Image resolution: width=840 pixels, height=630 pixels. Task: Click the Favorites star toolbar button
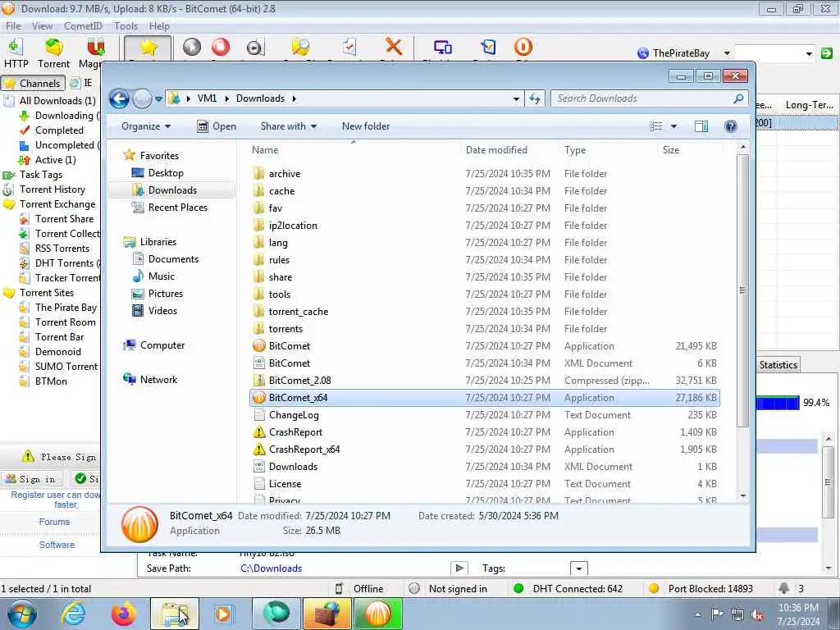[148, 48]
